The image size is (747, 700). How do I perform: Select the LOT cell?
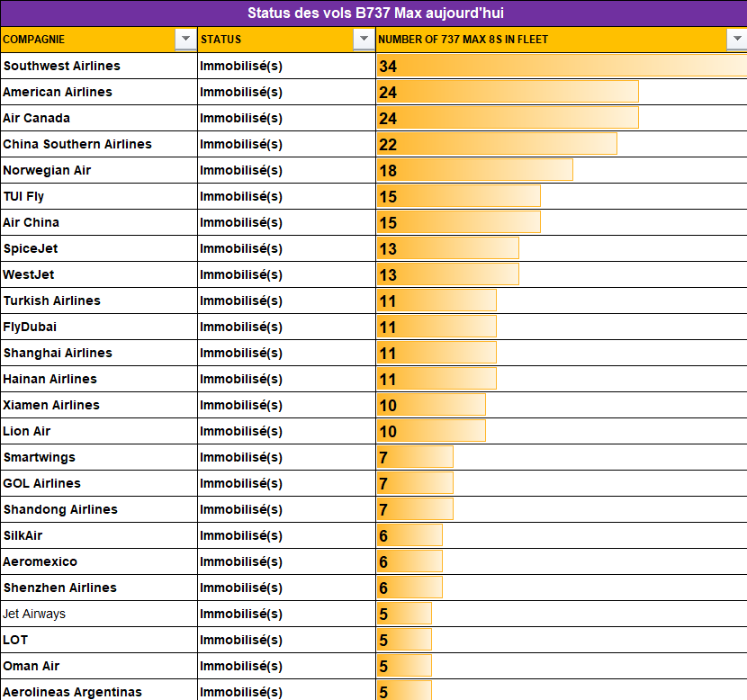(x=99, y=640)
